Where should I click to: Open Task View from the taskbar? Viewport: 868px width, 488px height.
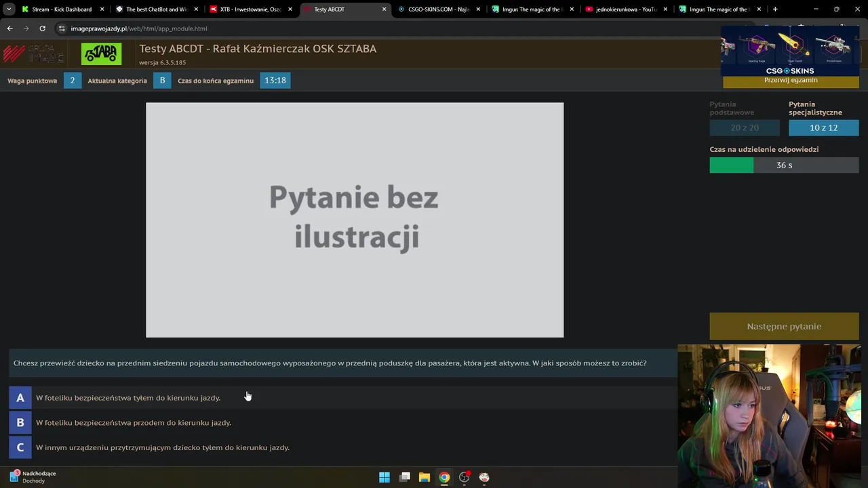coord(405,477)
